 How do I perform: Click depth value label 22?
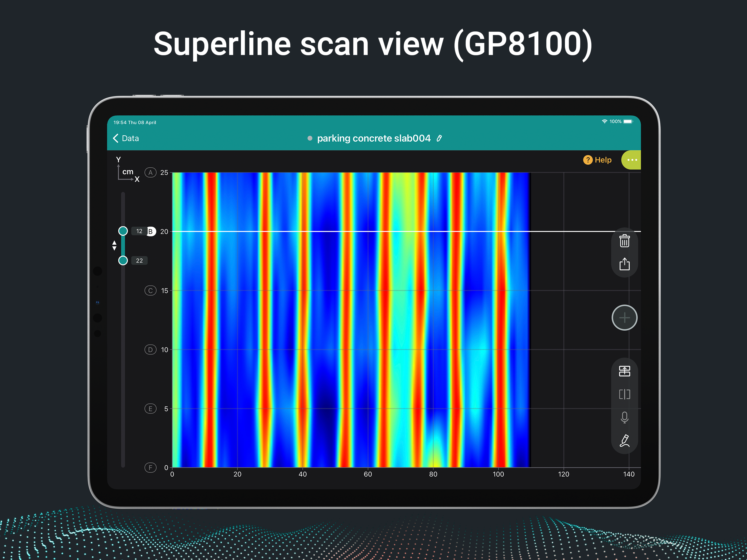coord(139,260)
